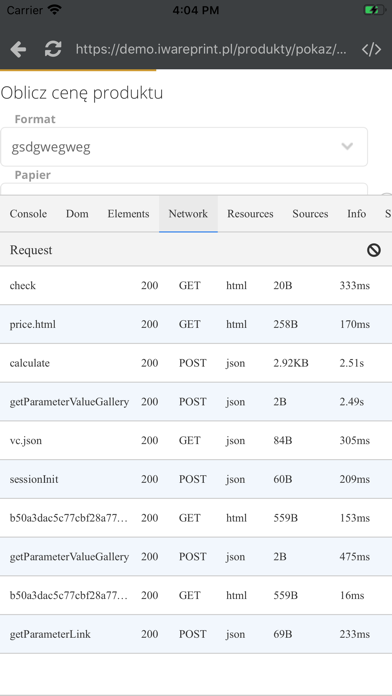Viewport: 392px width, 696px height.
Task: Open the getParameterLink request row
Action: pos(196,634)
